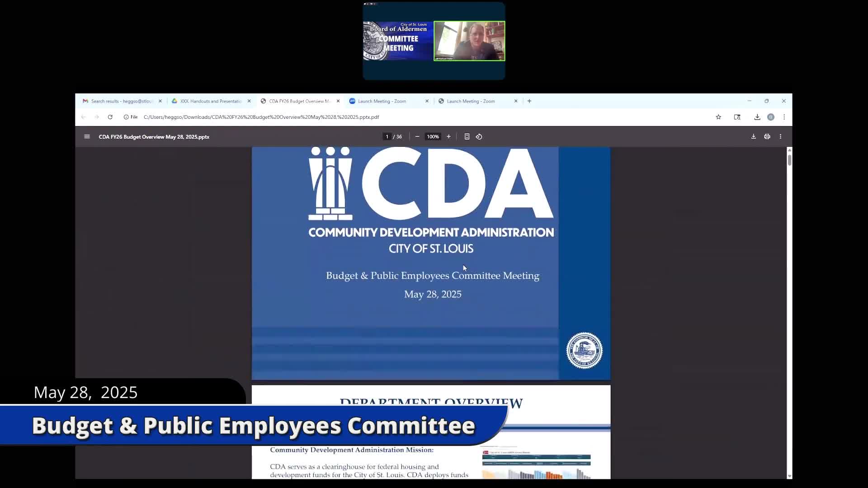Viewport: 868px width, 488px height.
Task: Reload the PDF page
Action: pos(110,117)
